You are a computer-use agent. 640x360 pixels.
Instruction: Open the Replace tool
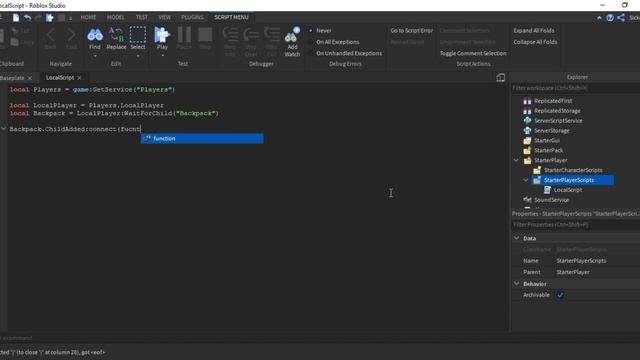(116, 38)
